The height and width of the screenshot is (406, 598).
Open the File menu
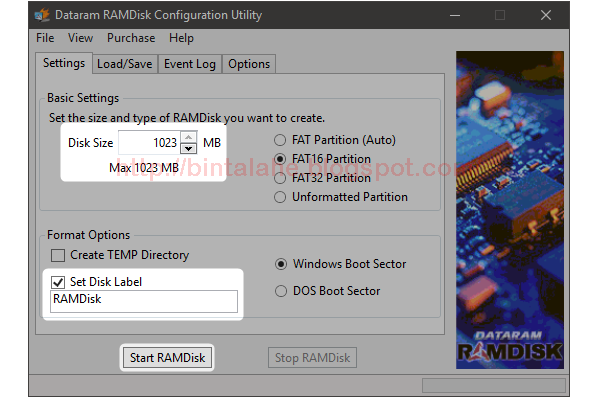point(45,38)
